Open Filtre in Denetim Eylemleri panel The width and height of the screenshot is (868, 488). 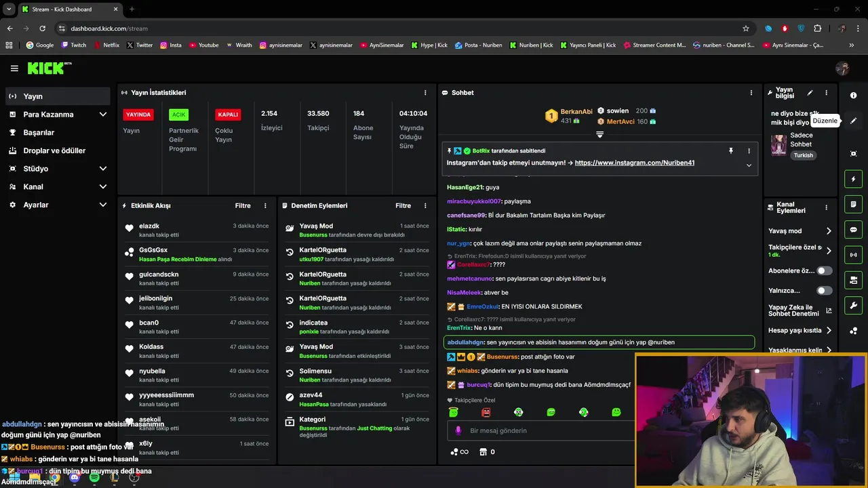click(403, 205)
